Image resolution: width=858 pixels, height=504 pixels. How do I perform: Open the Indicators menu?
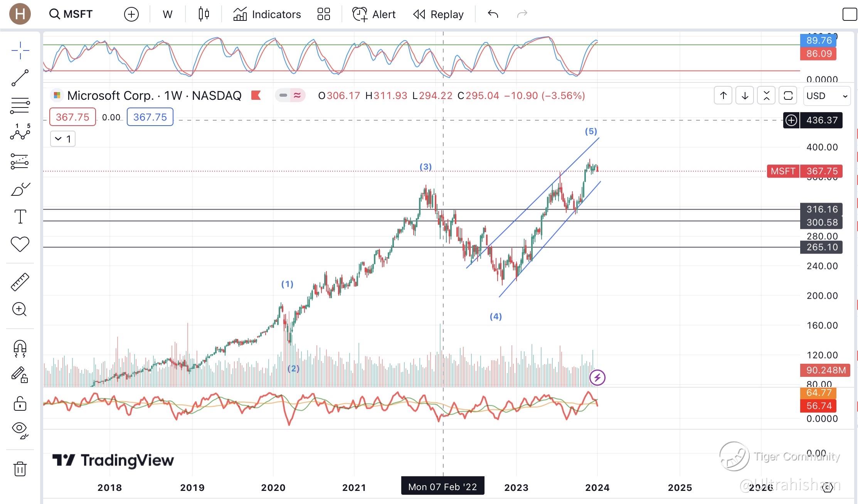point(267,14)
